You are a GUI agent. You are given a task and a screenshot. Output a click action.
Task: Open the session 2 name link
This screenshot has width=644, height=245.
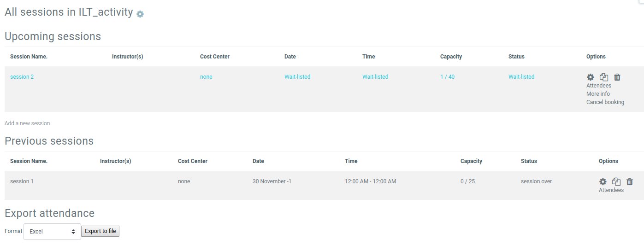[x=22, y=77]
